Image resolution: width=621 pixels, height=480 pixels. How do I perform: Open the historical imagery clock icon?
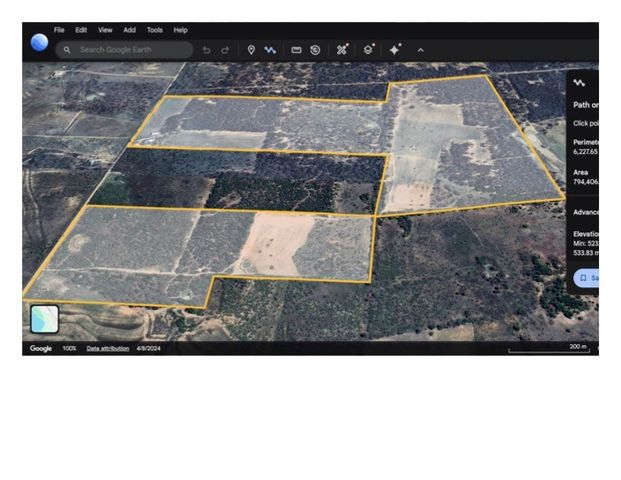(x=315, y=50)
